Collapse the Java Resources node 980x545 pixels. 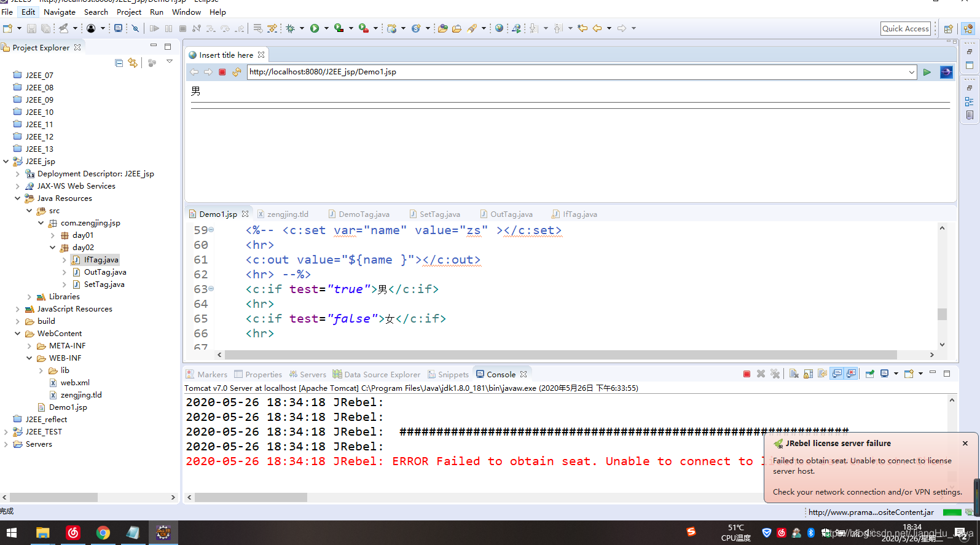[x=17, y=198]
